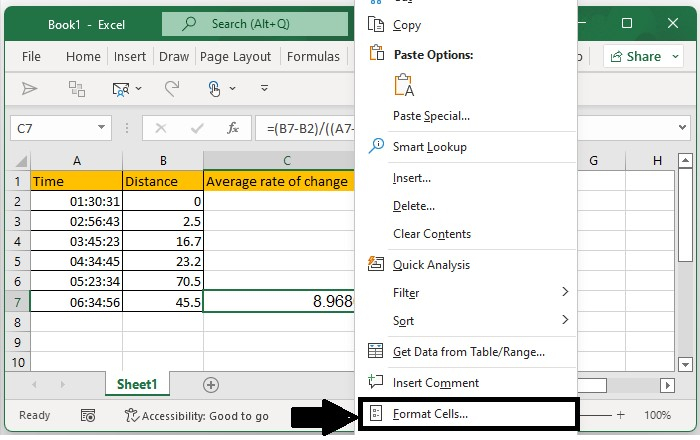This screenshot has height=440, width=700.
Task: Select column A header
Action: pos(76,161)
